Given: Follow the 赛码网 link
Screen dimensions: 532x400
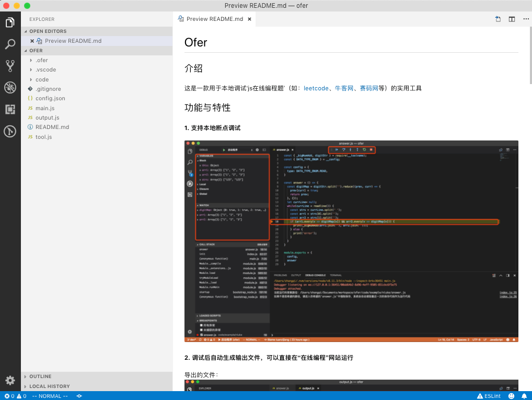Looking at the screenshot, I should 369,88.
